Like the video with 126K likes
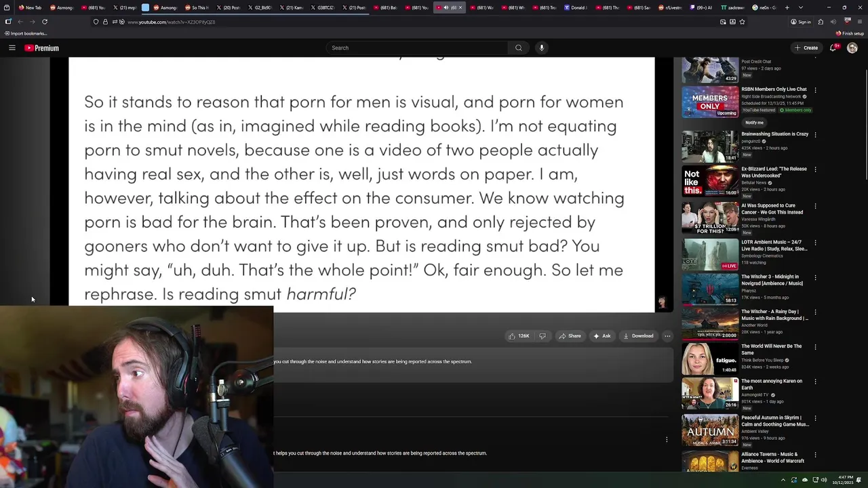The image size is (868, 488). (519, 336)
